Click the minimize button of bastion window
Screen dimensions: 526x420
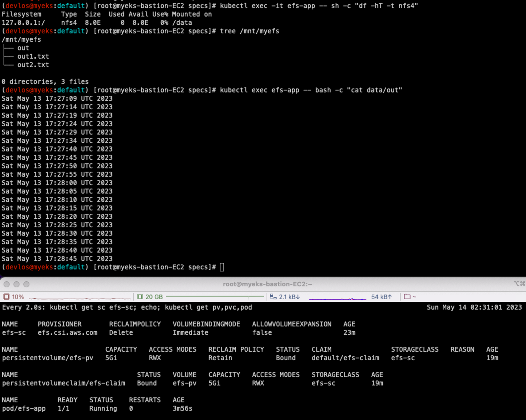[17, 284]
